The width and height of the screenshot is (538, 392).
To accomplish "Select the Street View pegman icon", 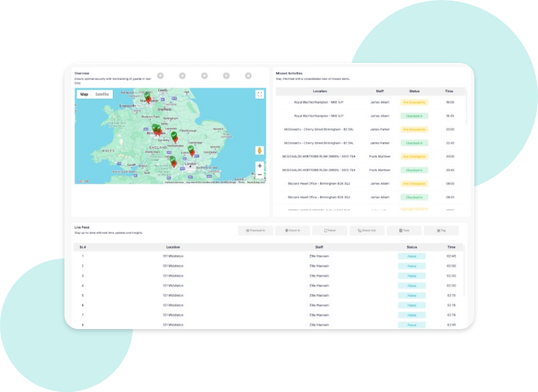I will pos(259,150).
